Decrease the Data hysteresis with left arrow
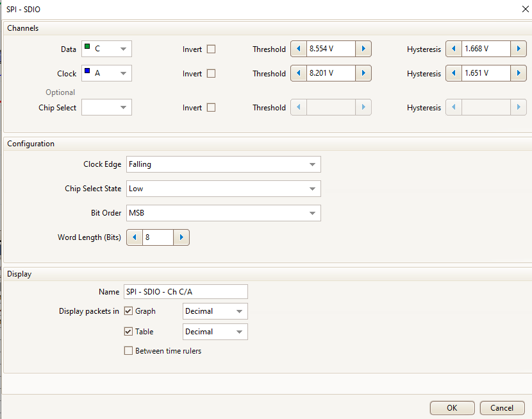Screen dimensions: 532x419 pos(454,49)
